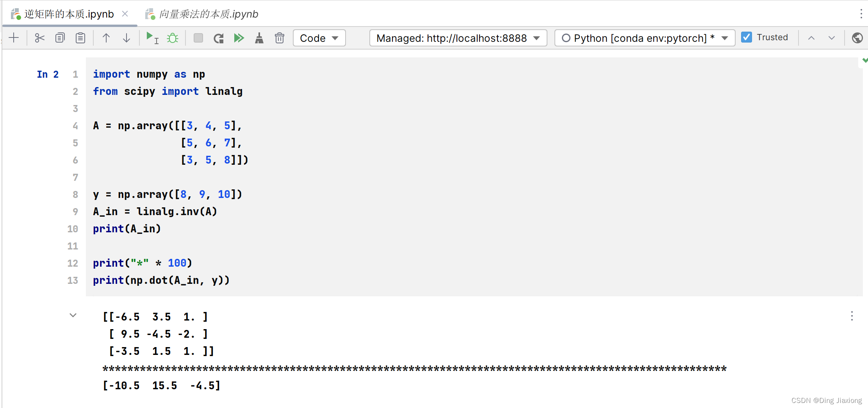This screenshot has width=868, height=408.
Task: Paste cell from clipboard
Action: point(80,38)
